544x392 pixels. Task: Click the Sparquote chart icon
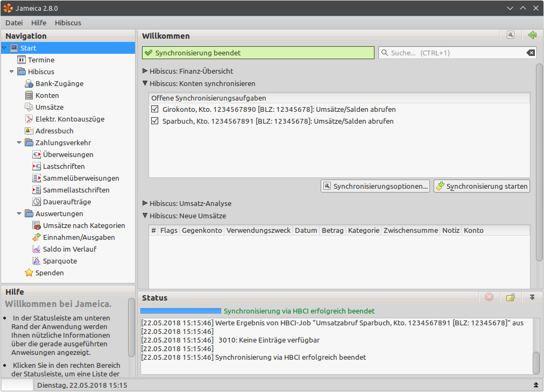pyautogui.click(x=37, y=261)
